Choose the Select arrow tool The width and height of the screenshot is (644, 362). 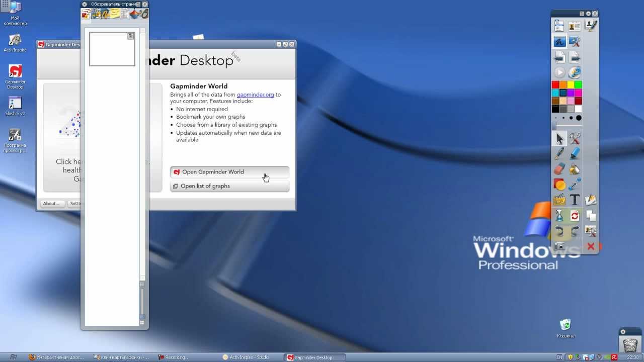559,138
